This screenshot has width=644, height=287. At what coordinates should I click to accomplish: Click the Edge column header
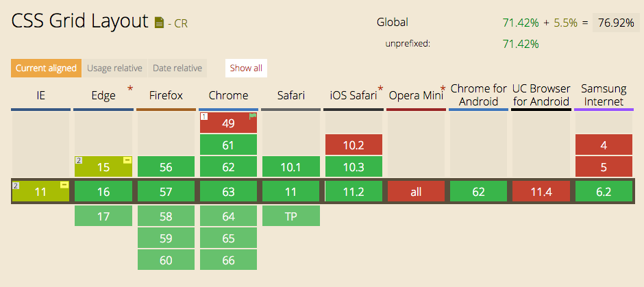click(x=103, y=96)
